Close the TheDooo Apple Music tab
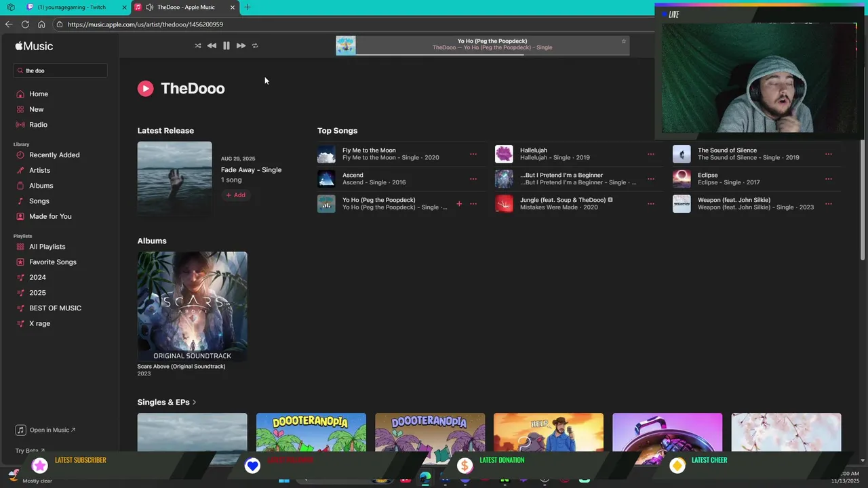 tap(233, 7)
